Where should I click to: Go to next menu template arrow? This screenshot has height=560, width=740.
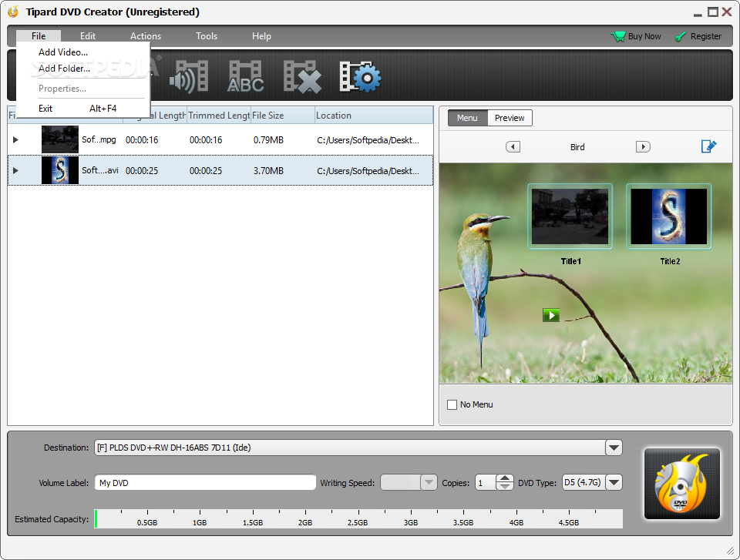(x=643, y=146)
